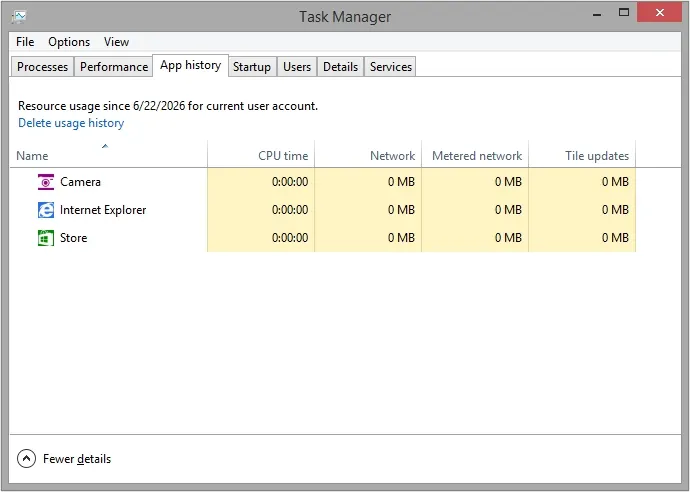Image resolution: width=690 pixels, height=492 pixels.
Task: Click the Store app icon
Action: (46, 238)
